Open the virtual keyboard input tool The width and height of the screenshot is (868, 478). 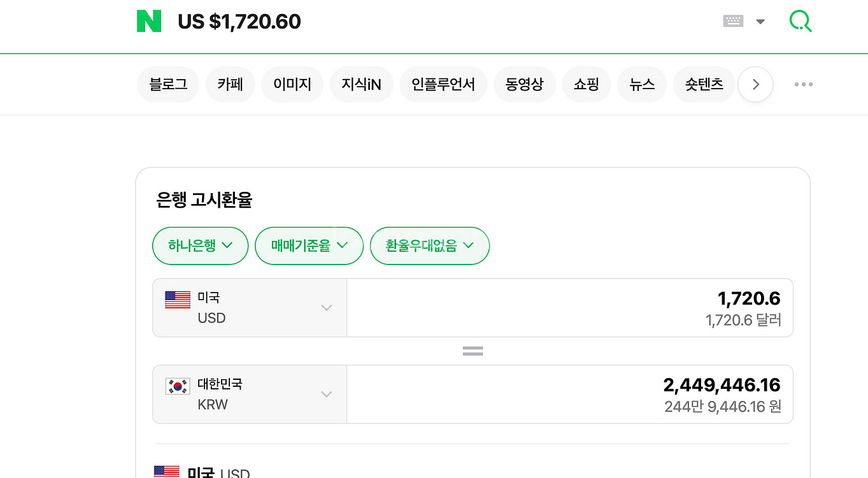tap(733, 21)
